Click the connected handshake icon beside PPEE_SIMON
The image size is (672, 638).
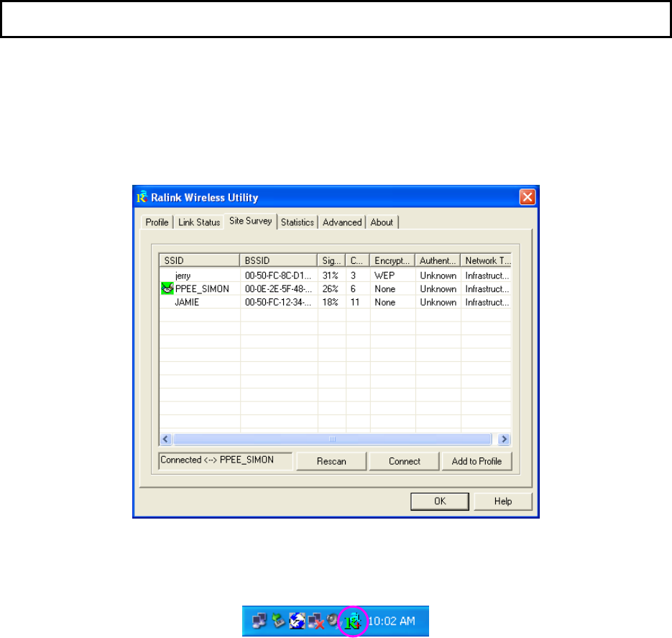(x=167, y=288)
